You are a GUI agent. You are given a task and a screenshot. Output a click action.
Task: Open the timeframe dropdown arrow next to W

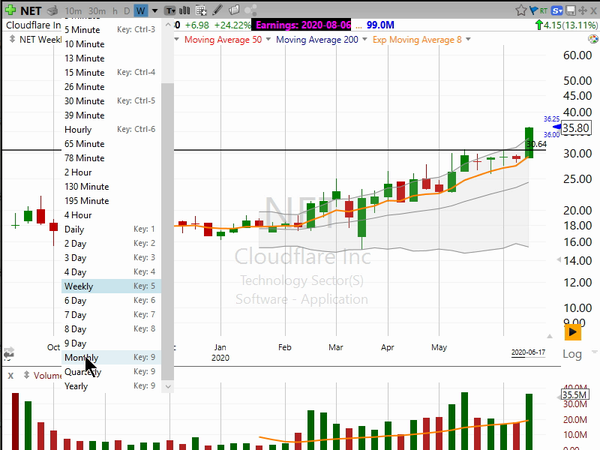[154, 10]
